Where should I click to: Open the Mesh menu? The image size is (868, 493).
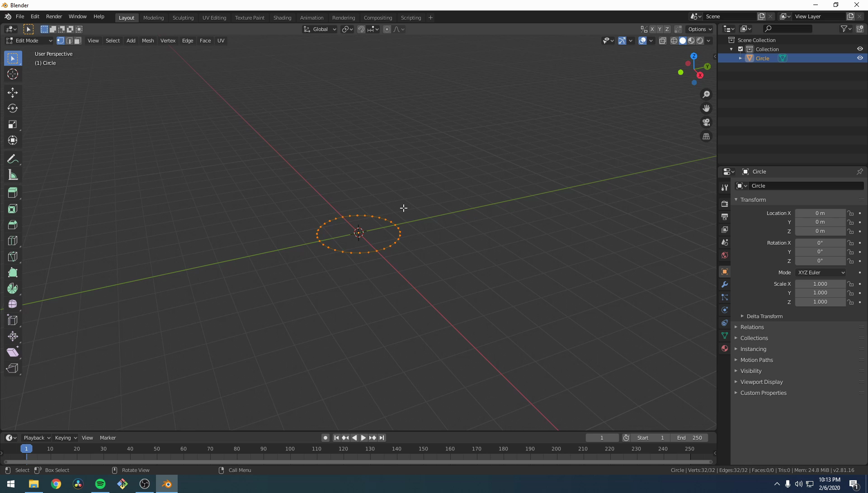[148, 41]
